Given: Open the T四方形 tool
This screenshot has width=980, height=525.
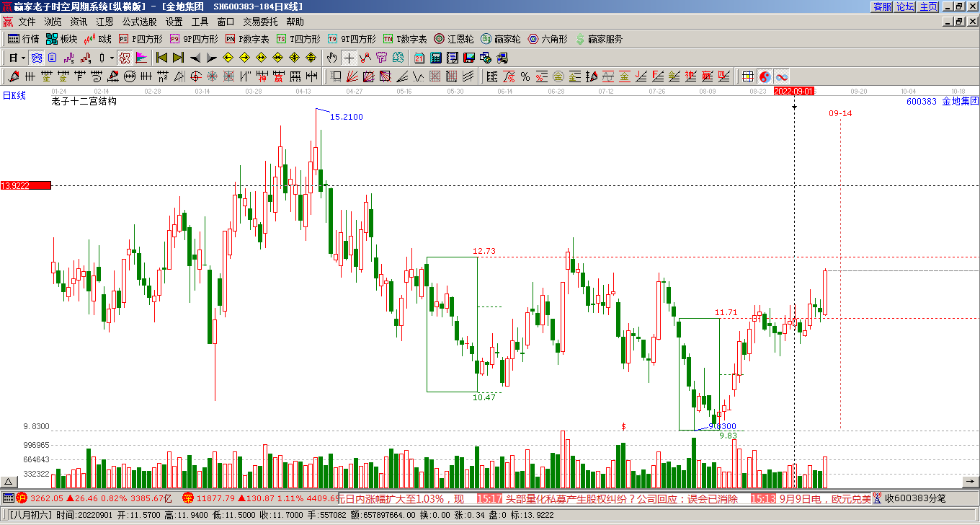Looking at the screenshot, I should coord(298,39).
